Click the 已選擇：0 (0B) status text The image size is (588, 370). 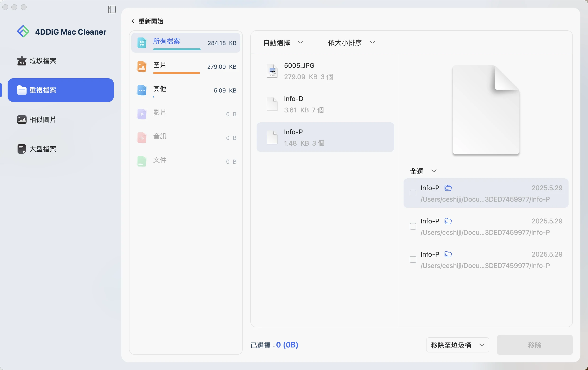pos(274,345)
